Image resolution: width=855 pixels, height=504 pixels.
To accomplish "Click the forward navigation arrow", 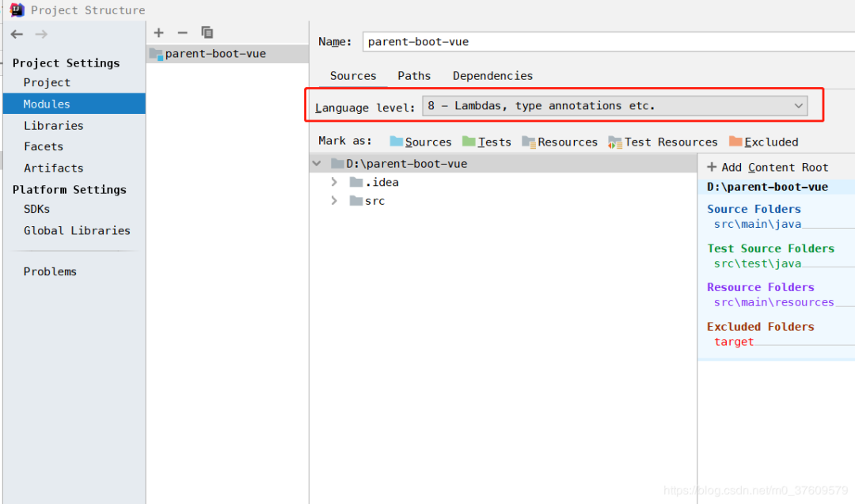I will 41,34.
